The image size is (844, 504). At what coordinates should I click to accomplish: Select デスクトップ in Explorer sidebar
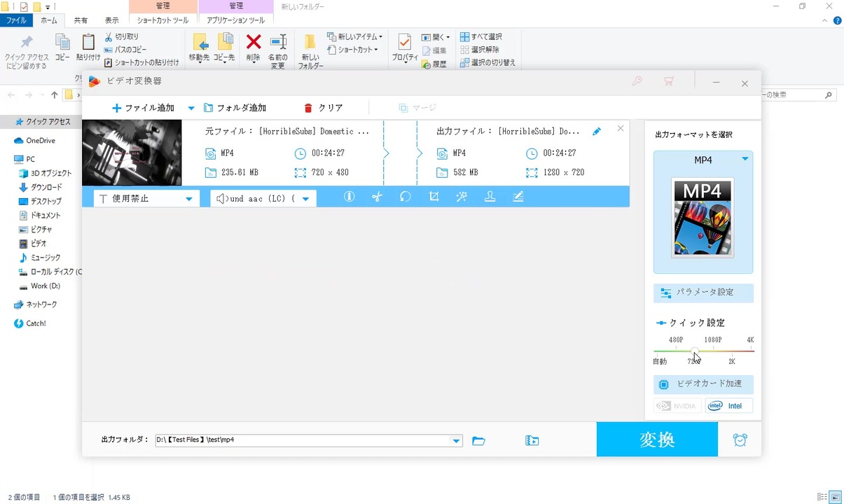tap(41, 202)
